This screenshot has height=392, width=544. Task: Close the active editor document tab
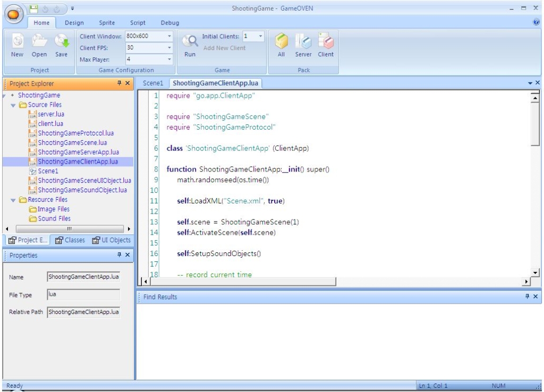pos(538,82)
